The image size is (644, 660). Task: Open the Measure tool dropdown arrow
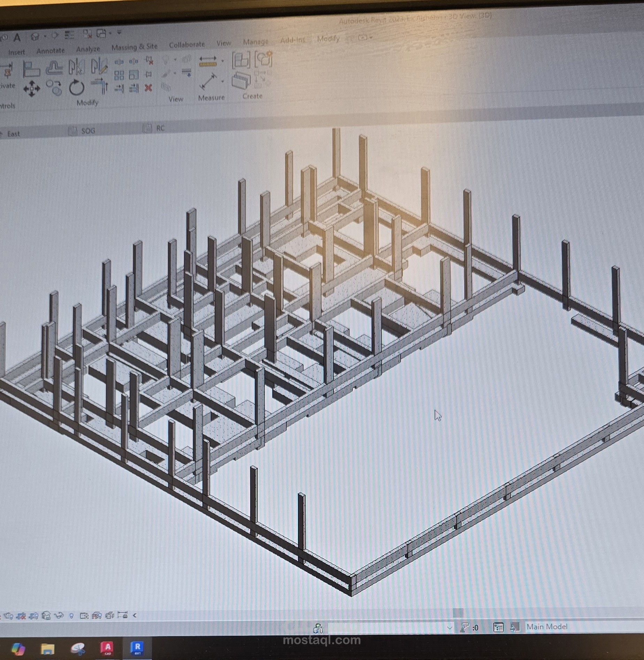[x=222, y=81]
